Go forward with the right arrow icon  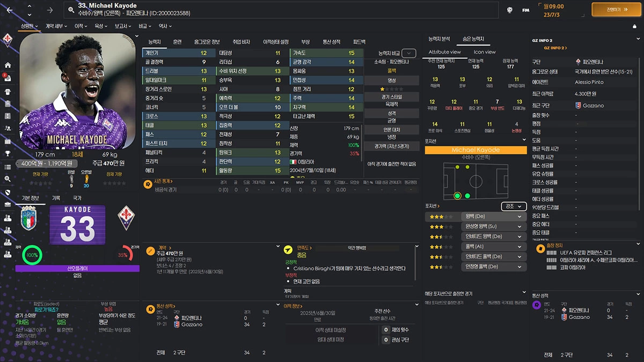coord(50,10)
